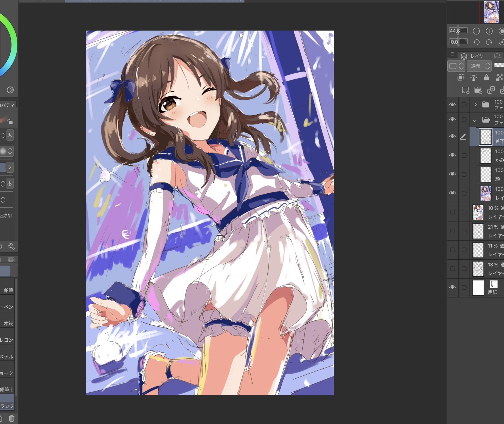Image resolution: width=504 pixels, height=424 pixels.
Task: Click the clip to layer below icon
Action: tap(461, 78)
